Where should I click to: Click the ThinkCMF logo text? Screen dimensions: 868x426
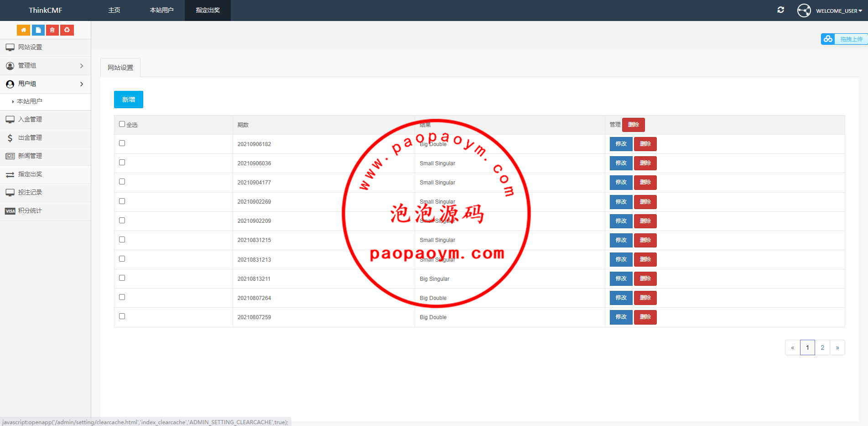pos(46,10)
